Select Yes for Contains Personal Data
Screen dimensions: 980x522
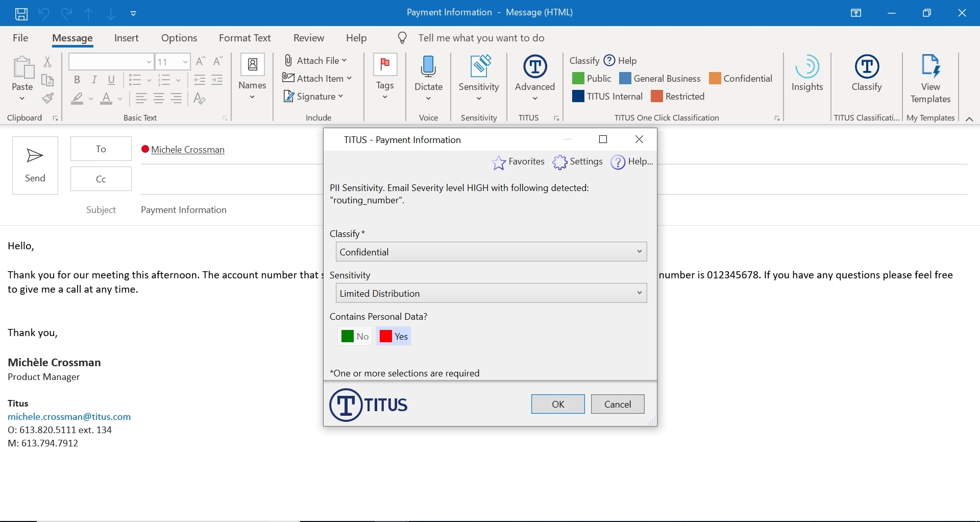click(x=393, y=336)
